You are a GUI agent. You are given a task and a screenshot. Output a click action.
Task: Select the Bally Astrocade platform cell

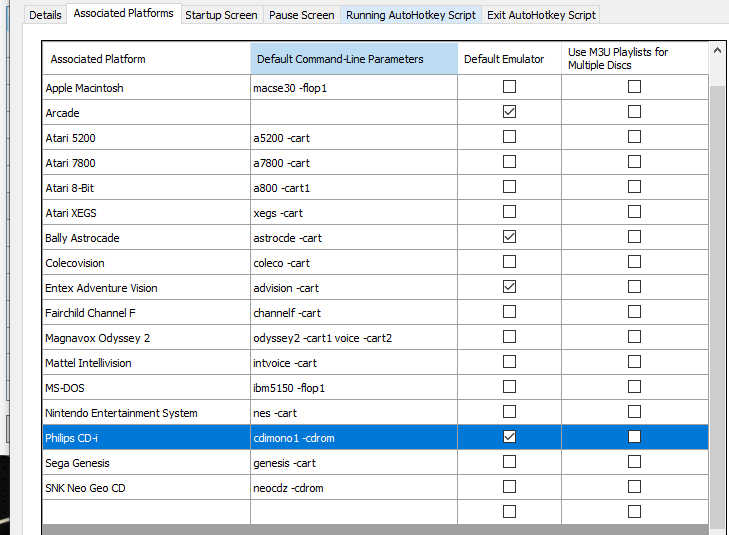(x=146, y=238)
